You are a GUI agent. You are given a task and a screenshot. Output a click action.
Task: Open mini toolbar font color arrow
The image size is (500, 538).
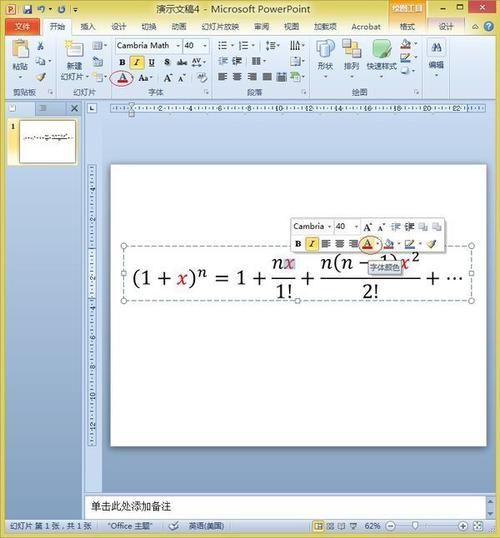(x=377, y=244)
